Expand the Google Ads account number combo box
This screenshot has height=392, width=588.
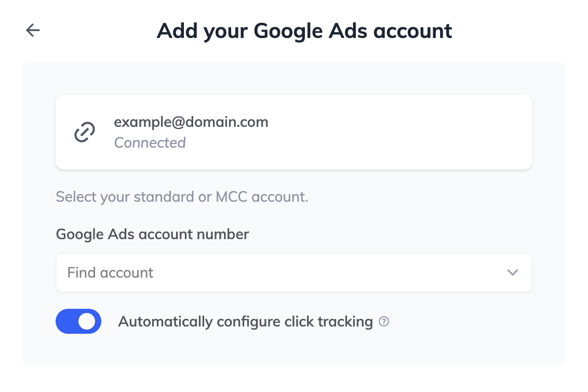point(293,272)
